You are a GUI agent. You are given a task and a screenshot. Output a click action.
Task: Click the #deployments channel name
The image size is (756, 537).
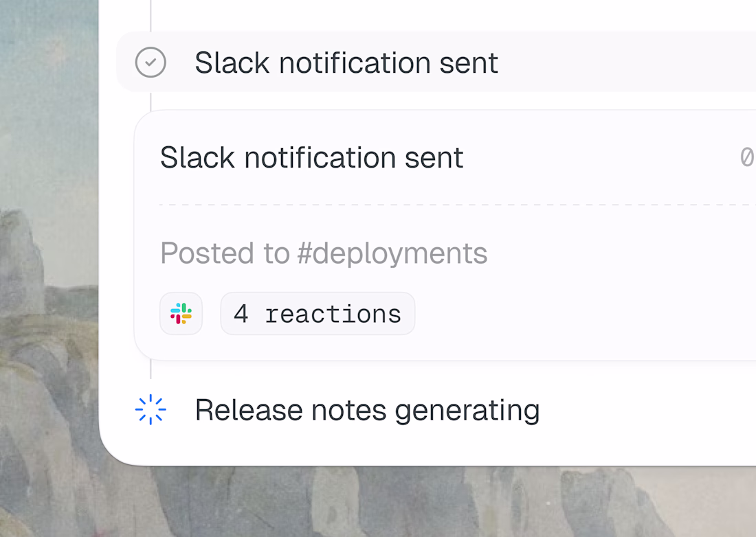coord(392,253)
